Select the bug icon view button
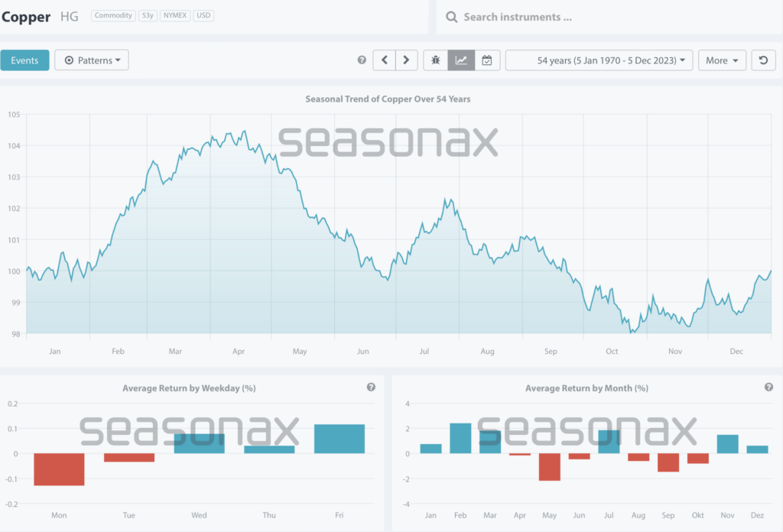Viewport: 783px width, 532px height. [x=436, y=60]
